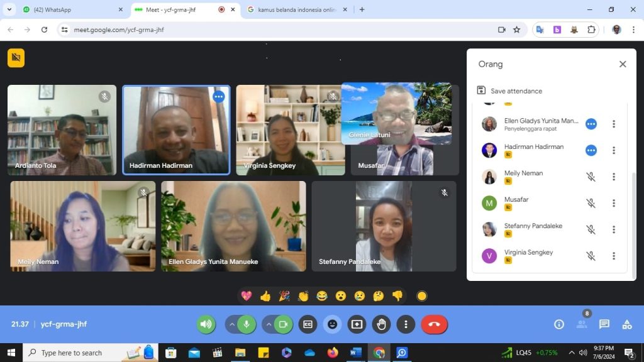Open Windows Start menu
The image size is (644, 362).
[x=11, y=353]
